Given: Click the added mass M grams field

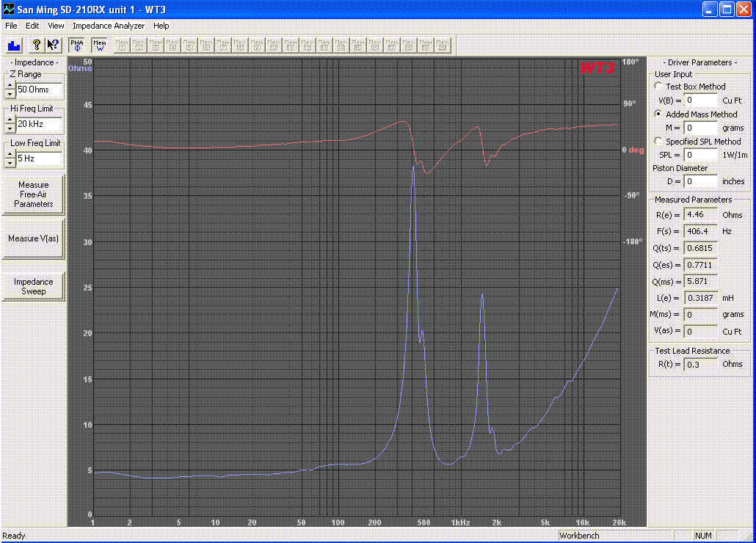Looking at the screenshot, I should 700,128.
